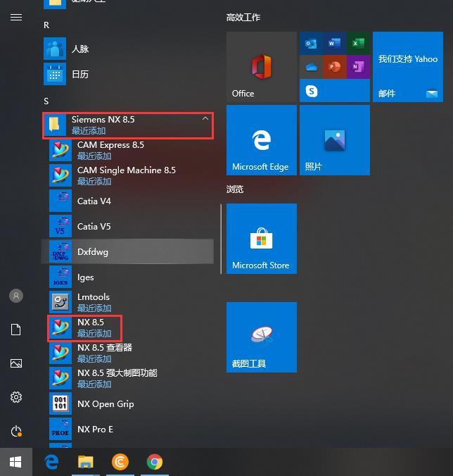
Task: Open the Office tile
Action: point(262,67)
